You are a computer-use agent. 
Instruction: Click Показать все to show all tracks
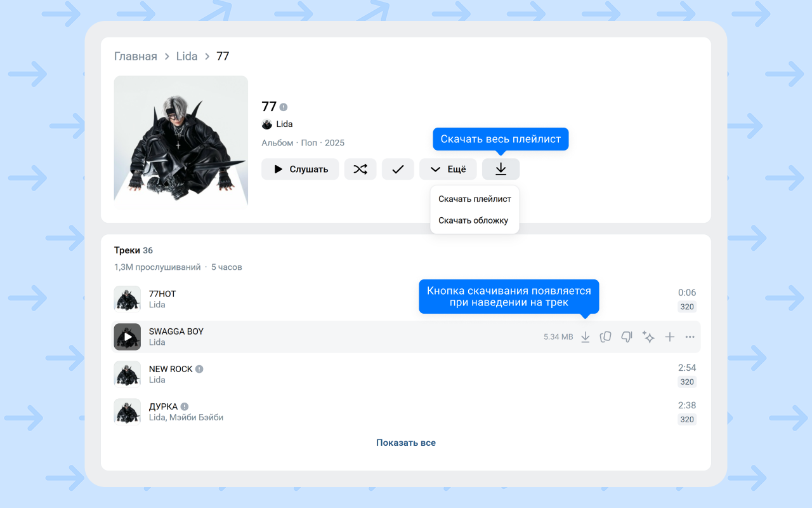pos(406,443)
